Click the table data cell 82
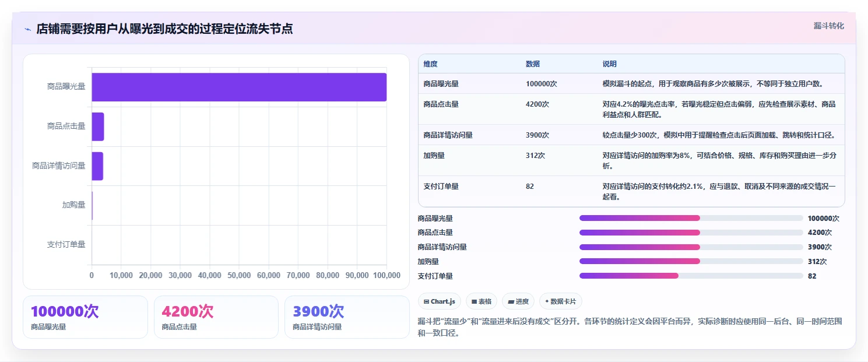 coord(530,187)
